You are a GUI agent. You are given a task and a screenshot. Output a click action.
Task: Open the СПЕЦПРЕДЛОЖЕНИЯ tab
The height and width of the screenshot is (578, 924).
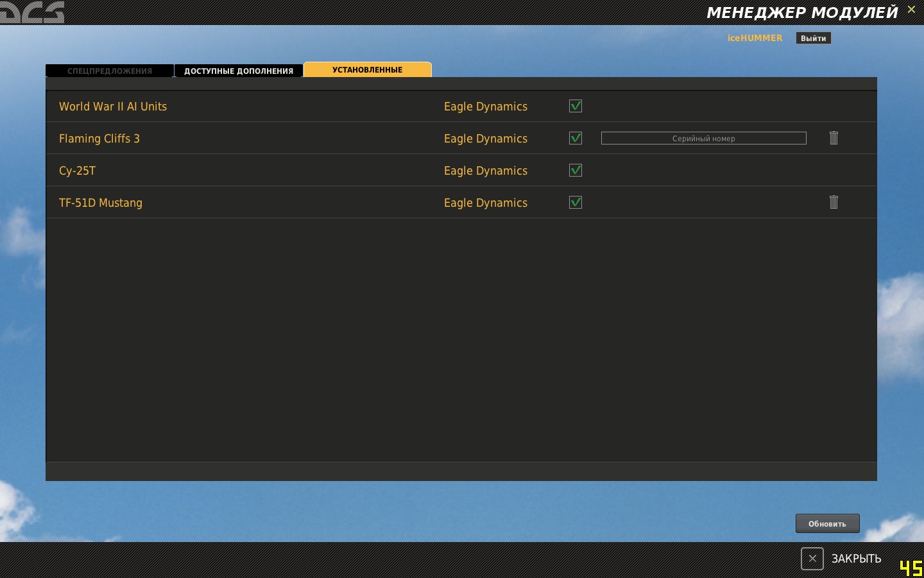coord(110,71)
